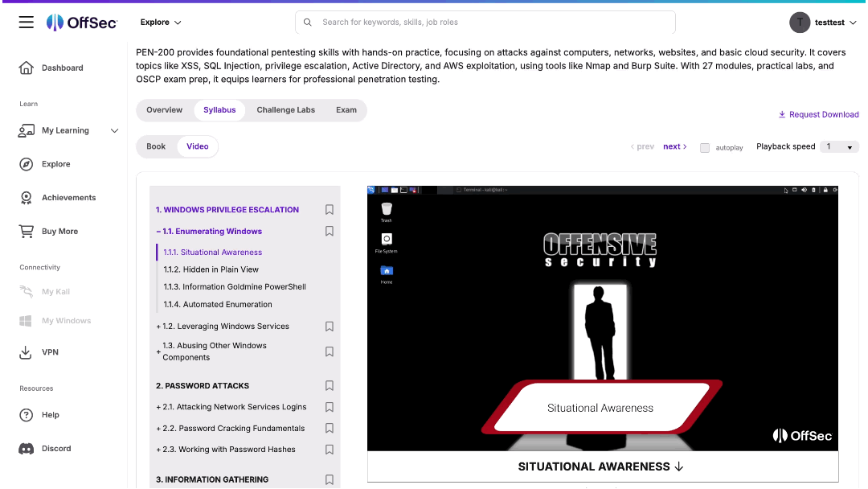Bookmark the Information Gathering module
The width and height of the screenshot is (868, 489).
pyautogui.click(x=330, y=479)
